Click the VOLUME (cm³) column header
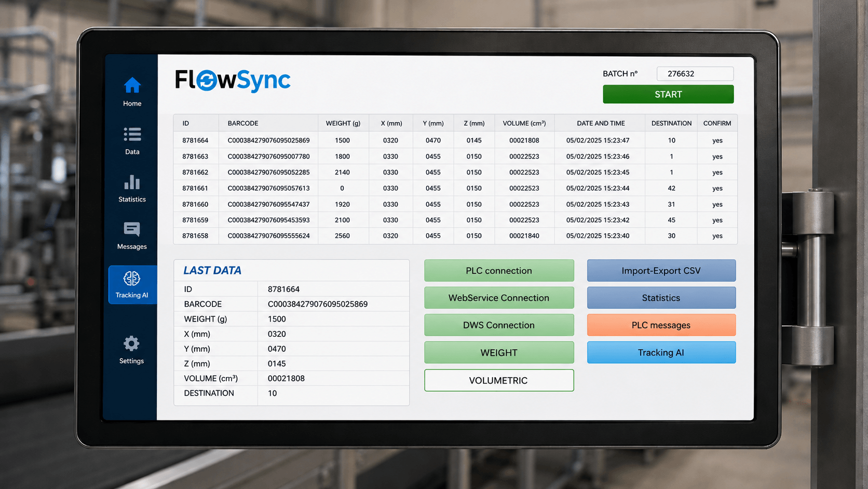Viewport: 868px width, 489px height. pyautogui.click(x=524, y=123)
